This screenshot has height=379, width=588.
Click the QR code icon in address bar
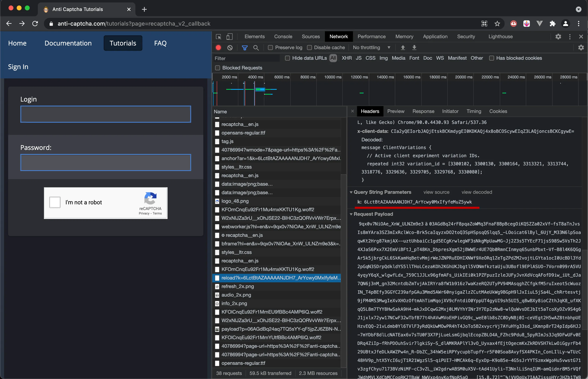point(484,24)
